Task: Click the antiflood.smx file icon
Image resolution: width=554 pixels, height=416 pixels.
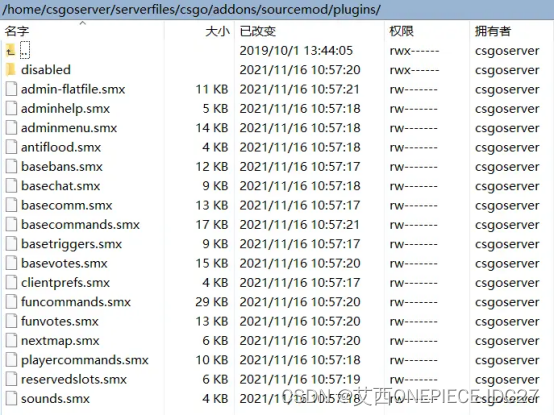Action: [x=11, y=147]
